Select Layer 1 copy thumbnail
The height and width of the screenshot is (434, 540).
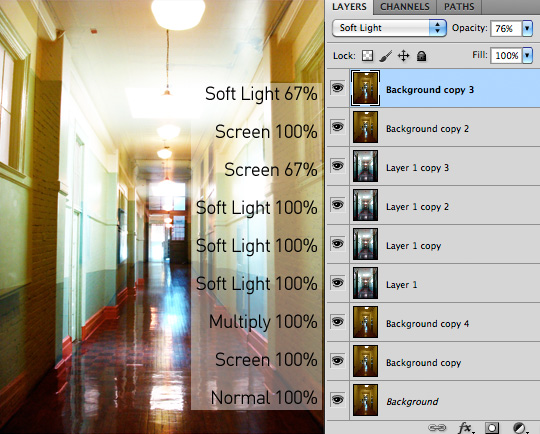(365, 244)
